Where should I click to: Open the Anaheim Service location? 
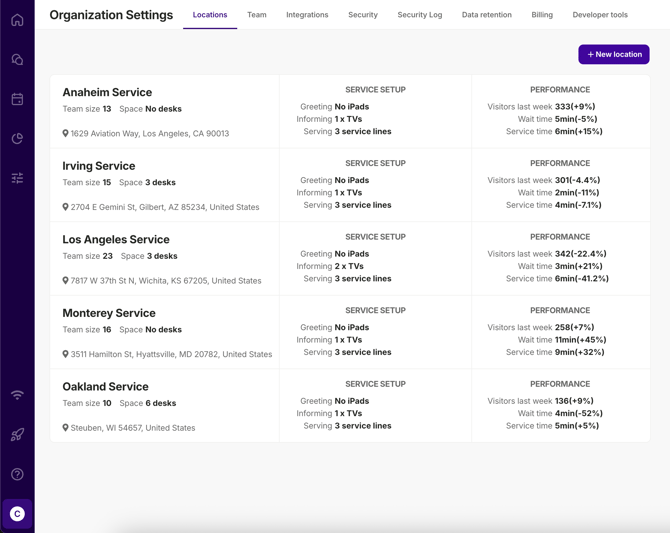click(107, 92)
